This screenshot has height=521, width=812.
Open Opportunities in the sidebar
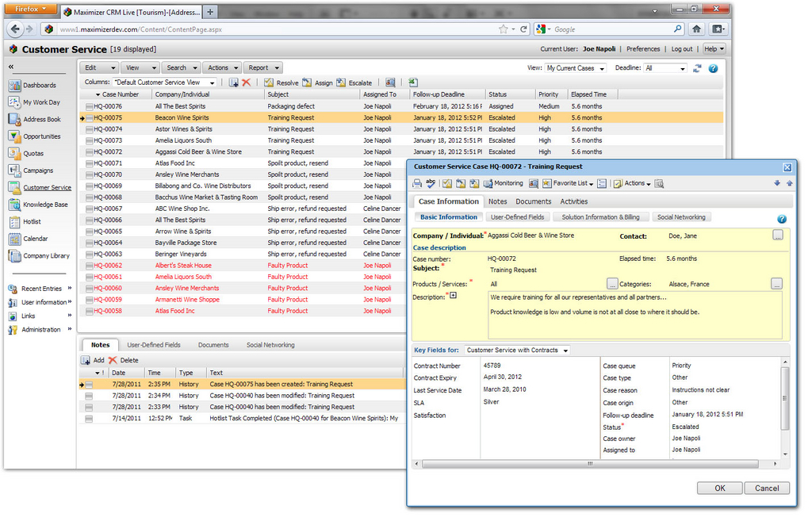(x=35, y=136)
